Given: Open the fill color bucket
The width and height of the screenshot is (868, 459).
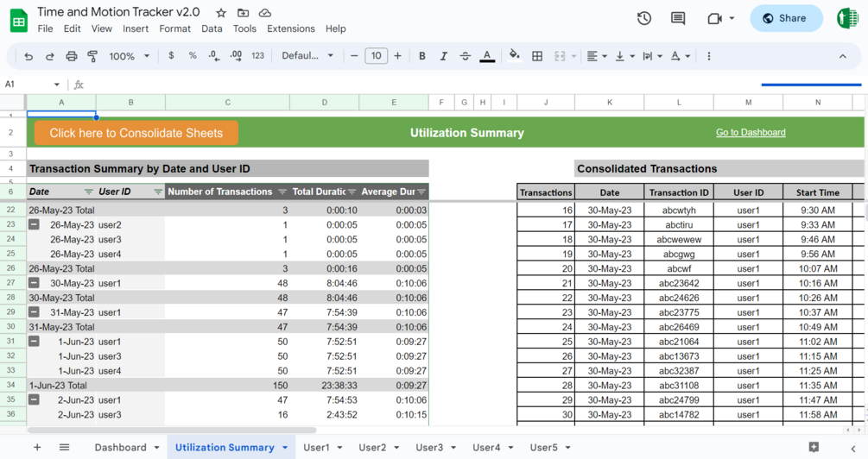Looking at the screenshot, I should [514, 55].
